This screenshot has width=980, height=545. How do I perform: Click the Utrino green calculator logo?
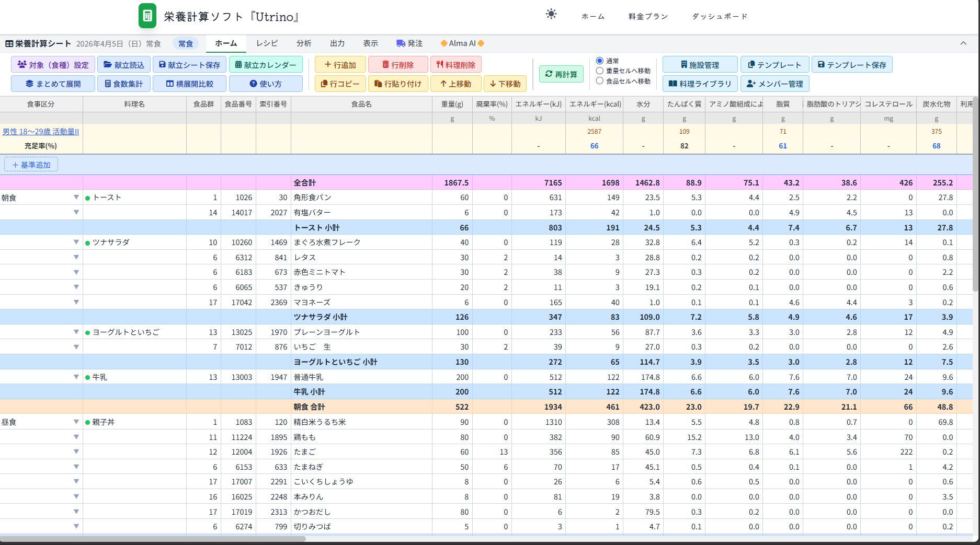(147, 16)
